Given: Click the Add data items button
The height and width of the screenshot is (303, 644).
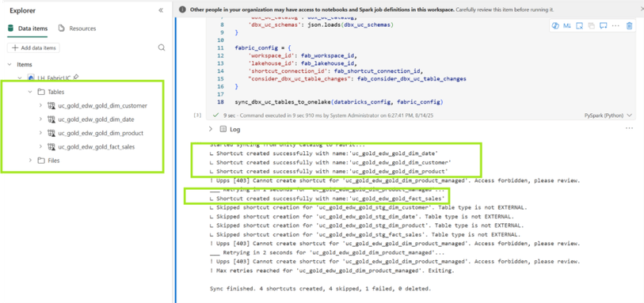Looking at the screenshot, I should (x=33, y=48).
